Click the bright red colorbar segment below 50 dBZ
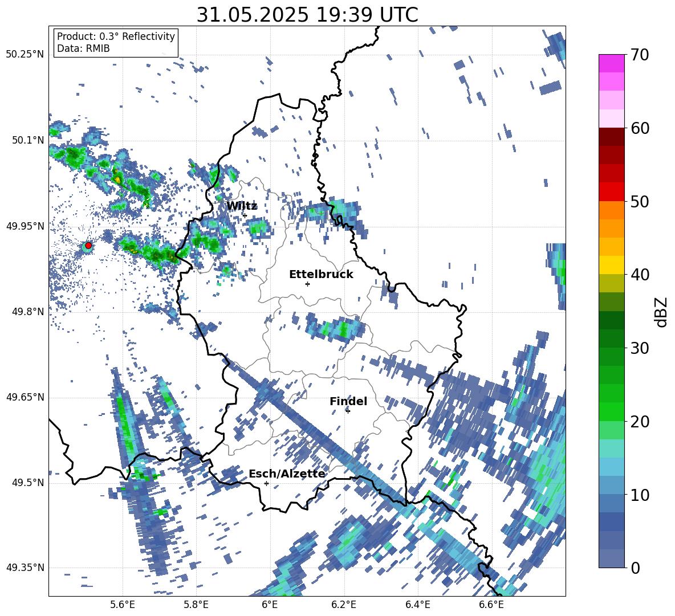The width and height of the screenshot is (675, 616). click(611, 192)
